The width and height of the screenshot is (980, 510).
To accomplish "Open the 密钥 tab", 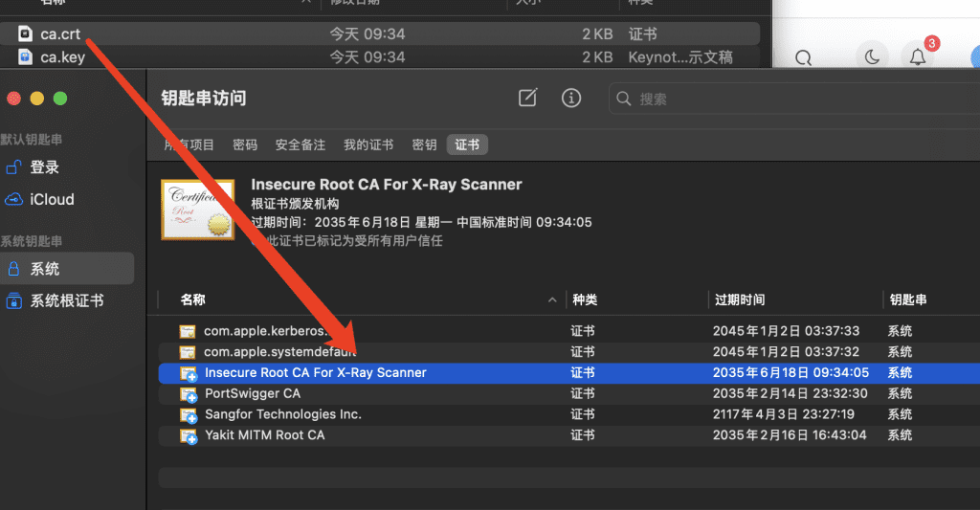I will pos(424,145).
